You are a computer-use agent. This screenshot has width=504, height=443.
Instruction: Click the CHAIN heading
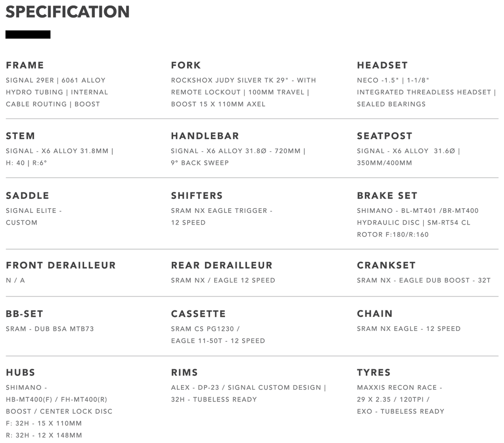(374, 313)
